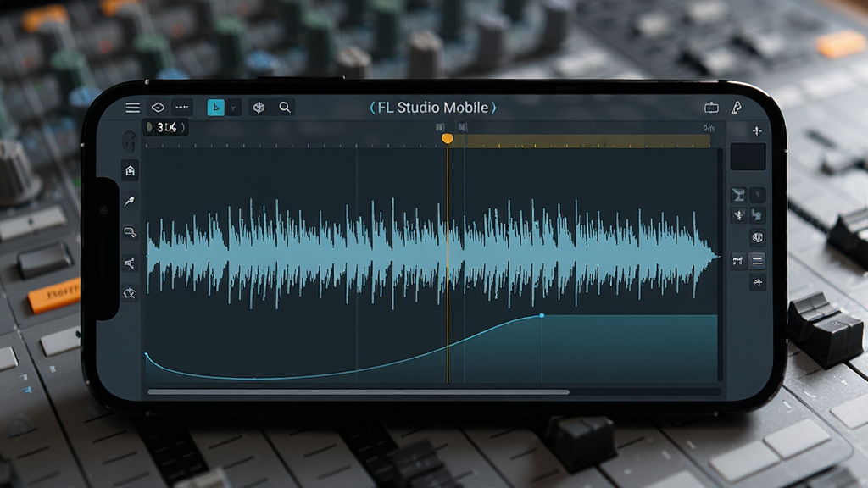868x488 pixels.
Task: Click the bottom icon in the right panel
Action: click(757, 283)
